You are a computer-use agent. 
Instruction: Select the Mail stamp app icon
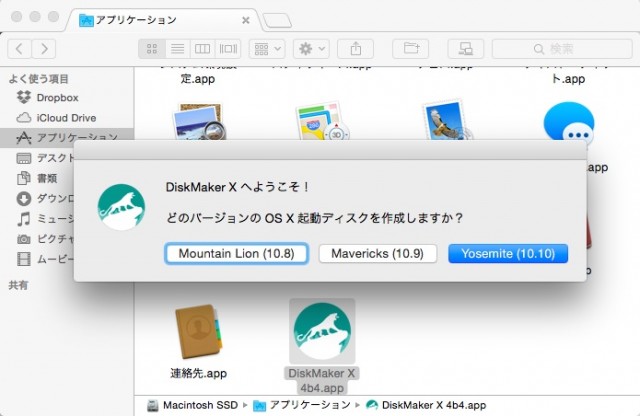446,120
